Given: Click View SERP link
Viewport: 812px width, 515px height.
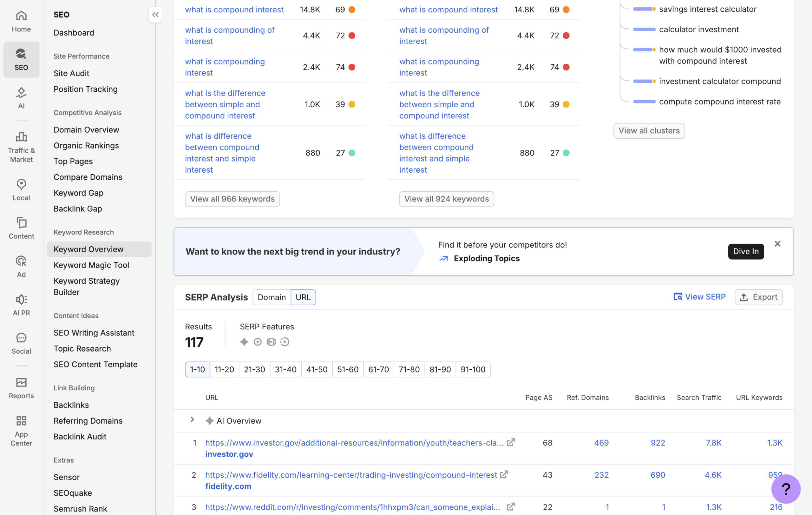Looking at the screenshot, I should coord(699,297).
